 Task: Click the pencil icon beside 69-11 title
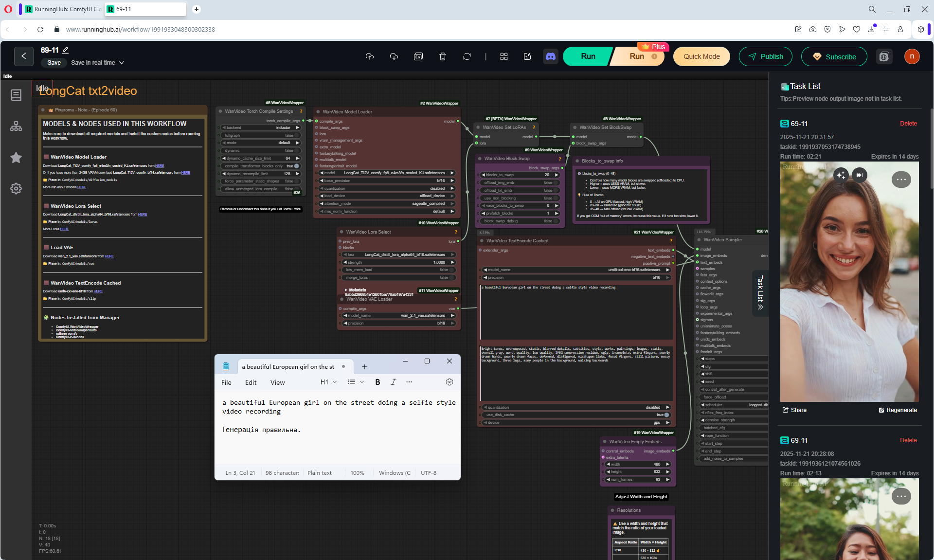[x=66, y=50]
